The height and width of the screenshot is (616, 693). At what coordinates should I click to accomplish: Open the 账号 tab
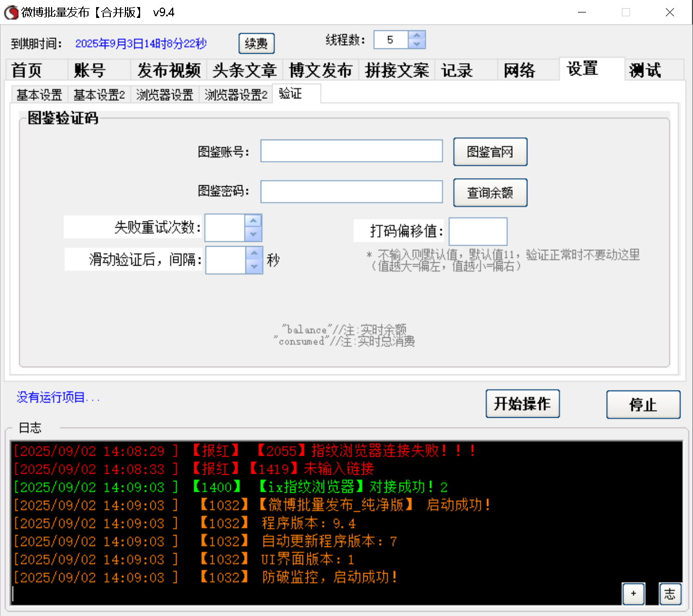click(x=90, y=70)
